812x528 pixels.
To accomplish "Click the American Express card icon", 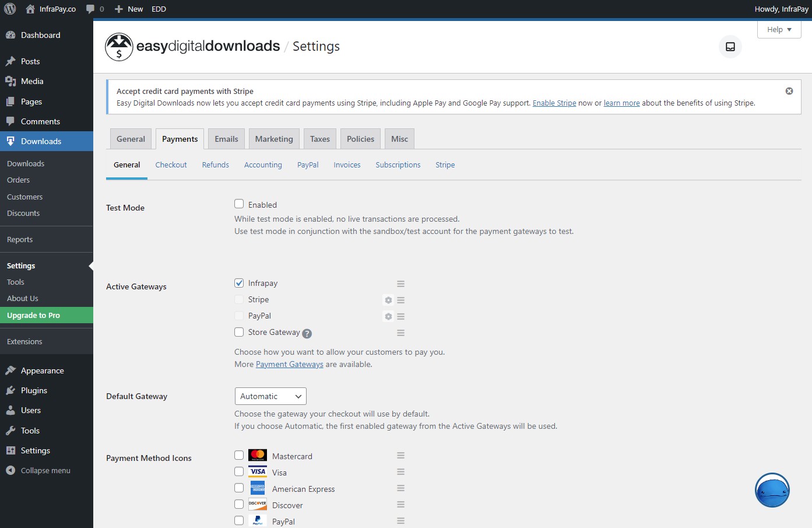I will (x=258, y=488).
